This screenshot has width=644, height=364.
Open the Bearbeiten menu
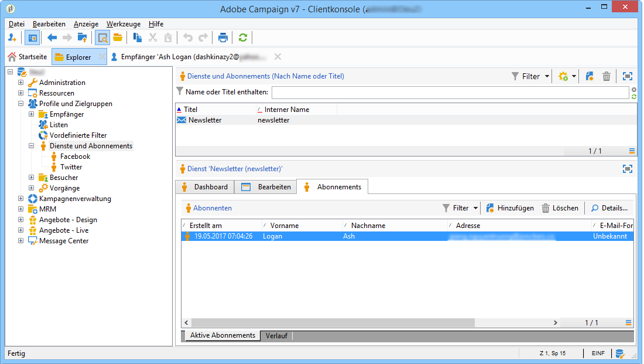coord(49,24)
